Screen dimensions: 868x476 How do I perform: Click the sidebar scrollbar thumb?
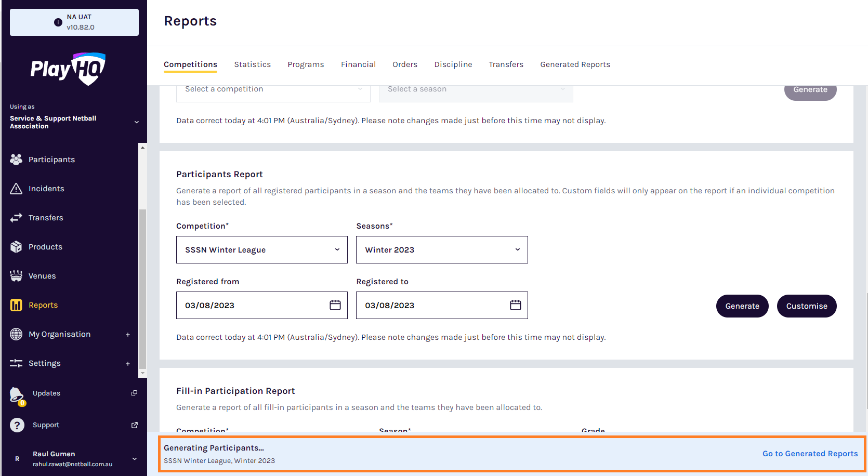[142, 289]
